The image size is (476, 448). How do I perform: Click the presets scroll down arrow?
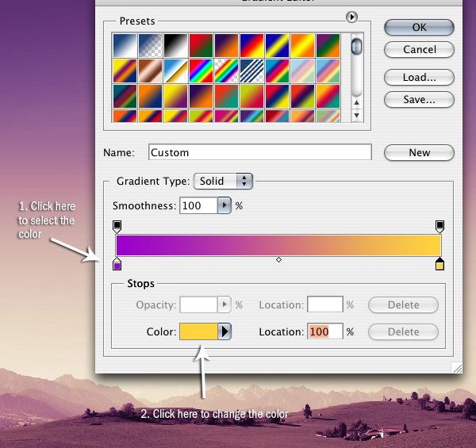[x=357, y=115]
